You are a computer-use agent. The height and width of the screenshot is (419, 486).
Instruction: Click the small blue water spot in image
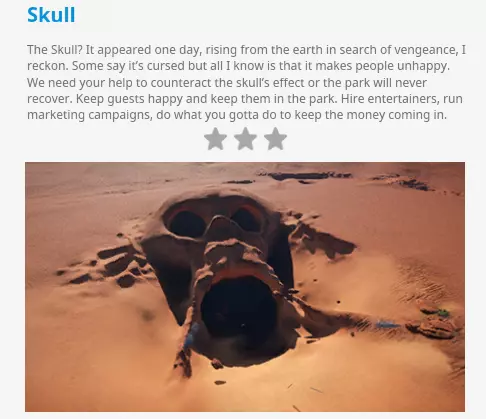point(387,324)
